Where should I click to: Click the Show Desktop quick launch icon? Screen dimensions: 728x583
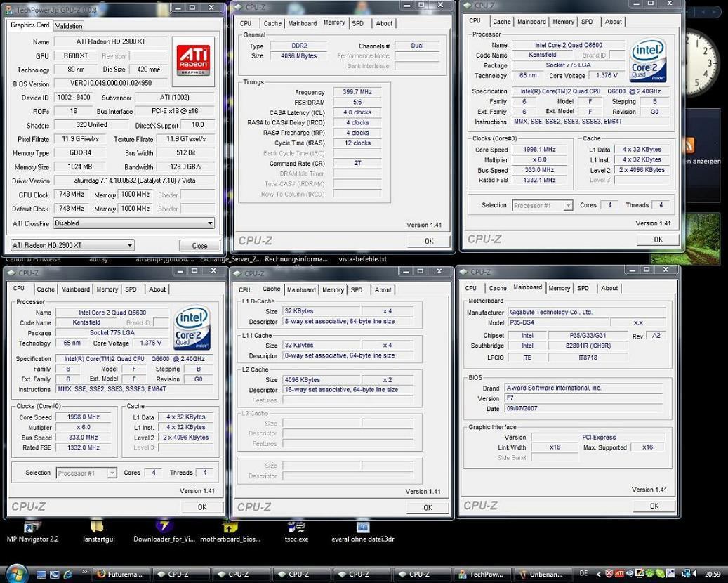click(x=42, y=575)
